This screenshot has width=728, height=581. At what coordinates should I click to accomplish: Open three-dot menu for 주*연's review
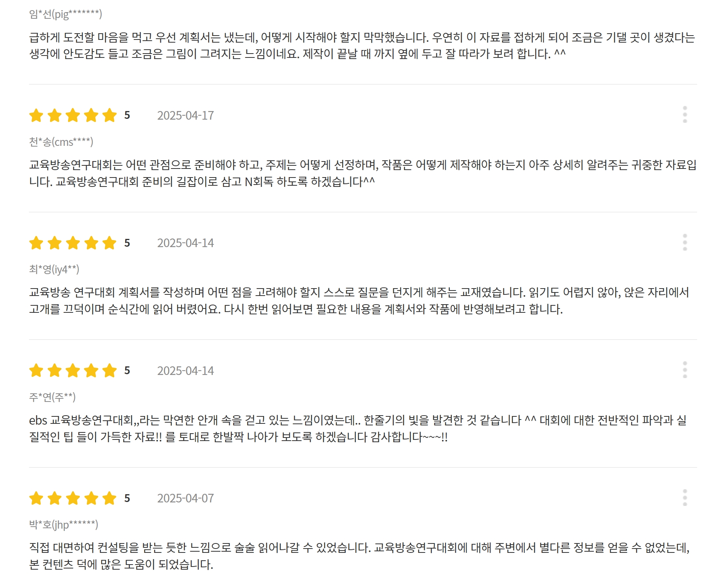[685, 370]
